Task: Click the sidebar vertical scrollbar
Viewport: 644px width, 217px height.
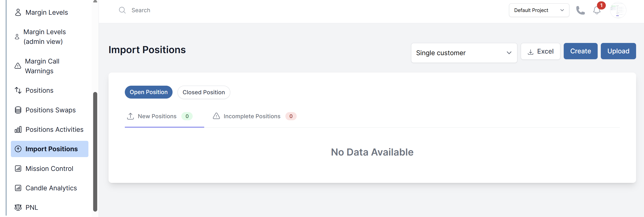Action: pos(95,152)
